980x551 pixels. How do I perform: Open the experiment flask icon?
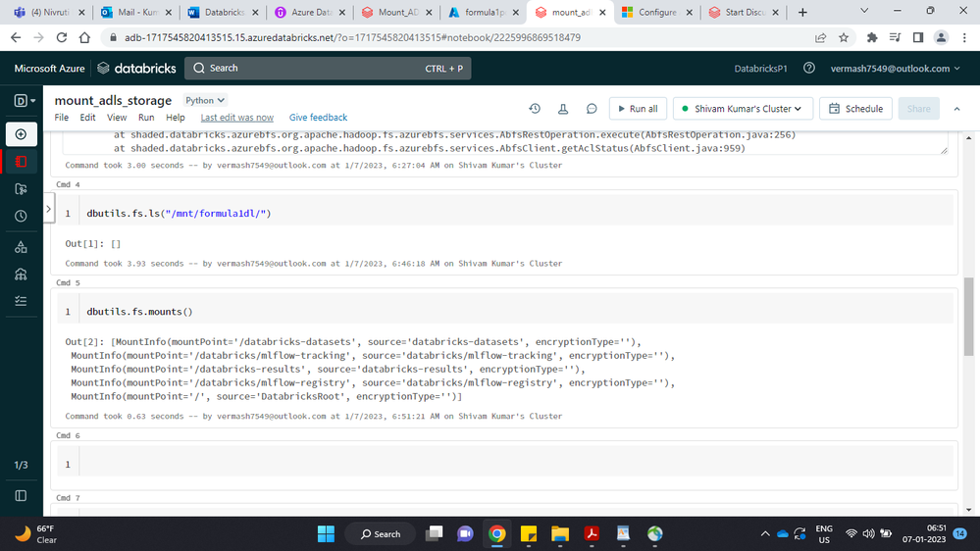(563, 109)
